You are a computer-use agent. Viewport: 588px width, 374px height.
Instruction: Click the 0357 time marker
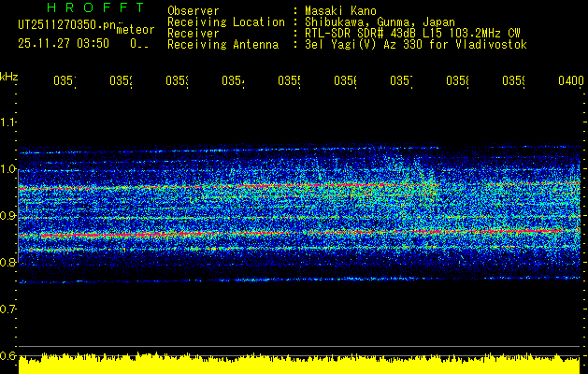pyautogui.click(x=401, y=81)
